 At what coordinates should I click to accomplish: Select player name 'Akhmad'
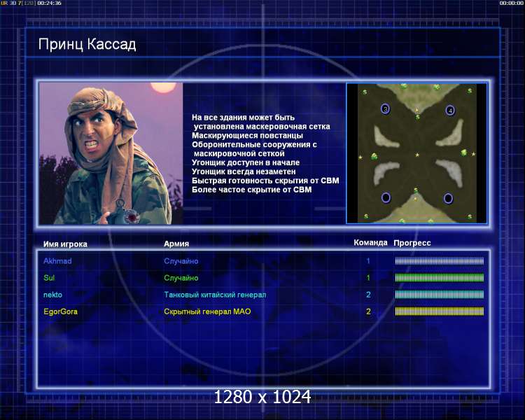(x=57, y=261)
